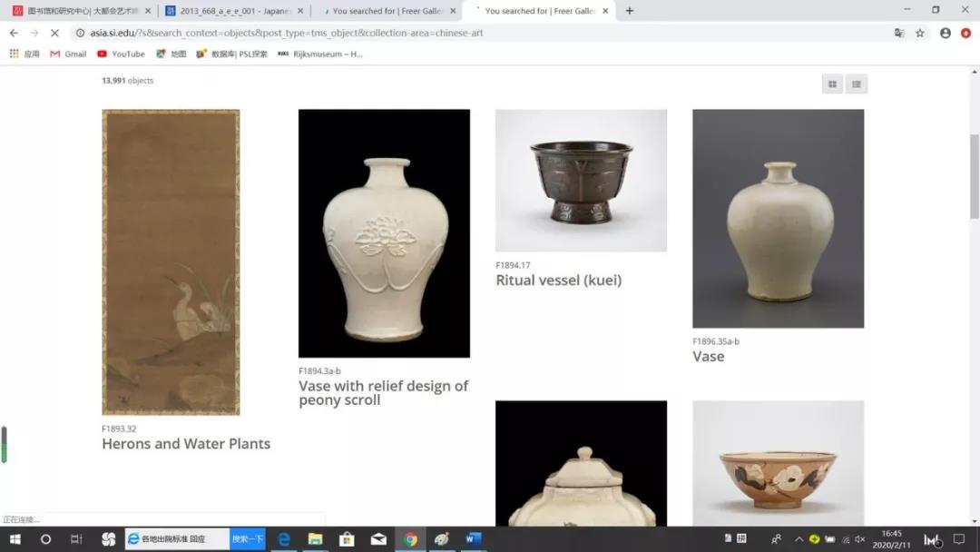Open Word from the taskbar

click(473, 539)
